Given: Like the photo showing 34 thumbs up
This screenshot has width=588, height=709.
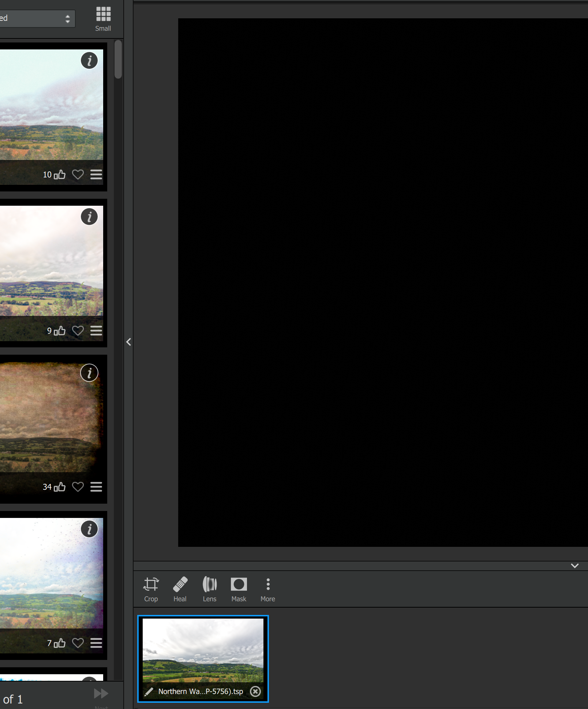Looking at the screenshot, I should [x=60, y=487].
